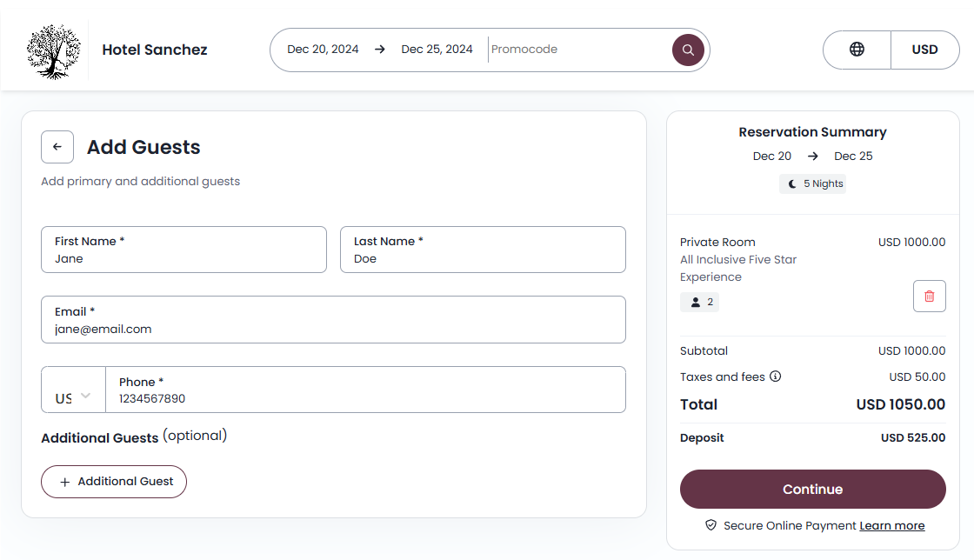Click the guest count person badge
974x560 pixels.
click(700, 302)
